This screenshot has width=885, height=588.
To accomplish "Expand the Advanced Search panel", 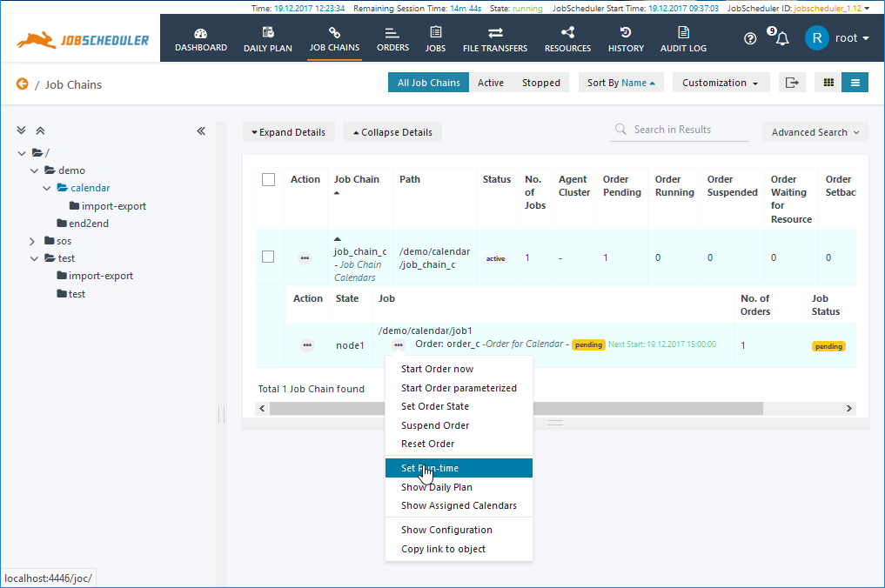I will 815,132.
